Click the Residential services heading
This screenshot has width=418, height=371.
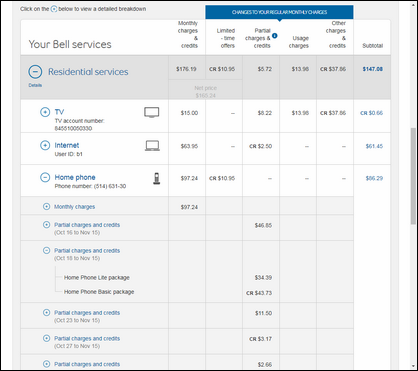(88, 72)
